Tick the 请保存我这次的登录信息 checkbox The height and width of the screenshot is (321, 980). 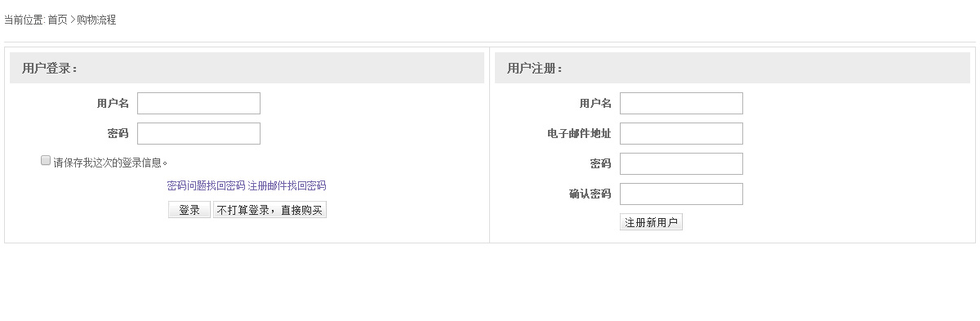coord(46,161)
